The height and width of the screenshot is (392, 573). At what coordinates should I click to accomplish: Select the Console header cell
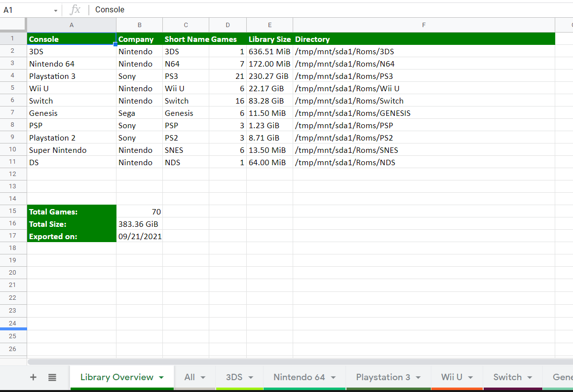coord(72,39)
